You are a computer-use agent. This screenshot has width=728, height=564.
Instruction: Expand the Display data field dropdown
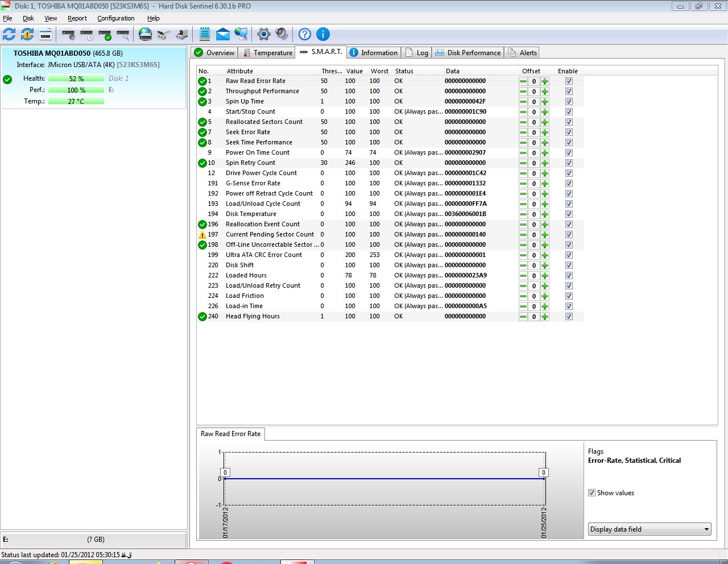pyautogui.click(x=706, y=529)
